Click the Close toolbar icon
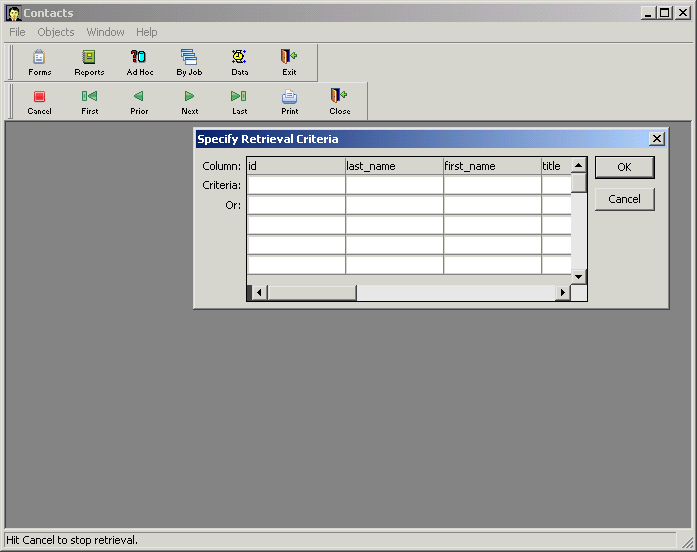Viewport: 697px width, 552px height. click(340, 102)
